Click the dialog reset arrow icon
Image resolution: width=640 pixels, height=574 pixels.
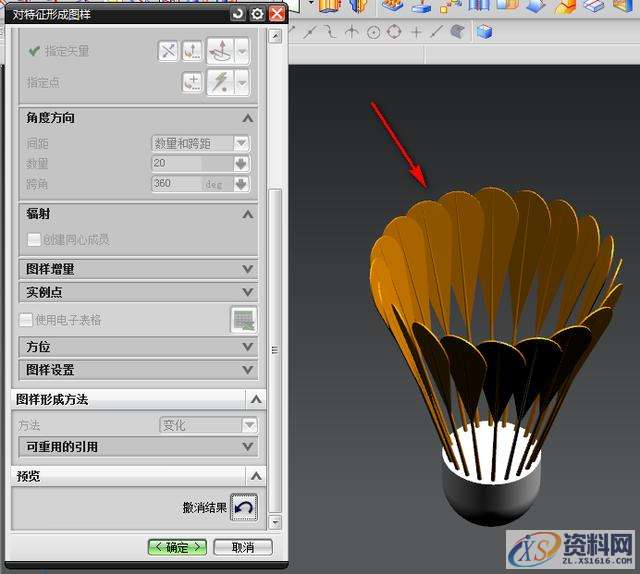[237, 13]
